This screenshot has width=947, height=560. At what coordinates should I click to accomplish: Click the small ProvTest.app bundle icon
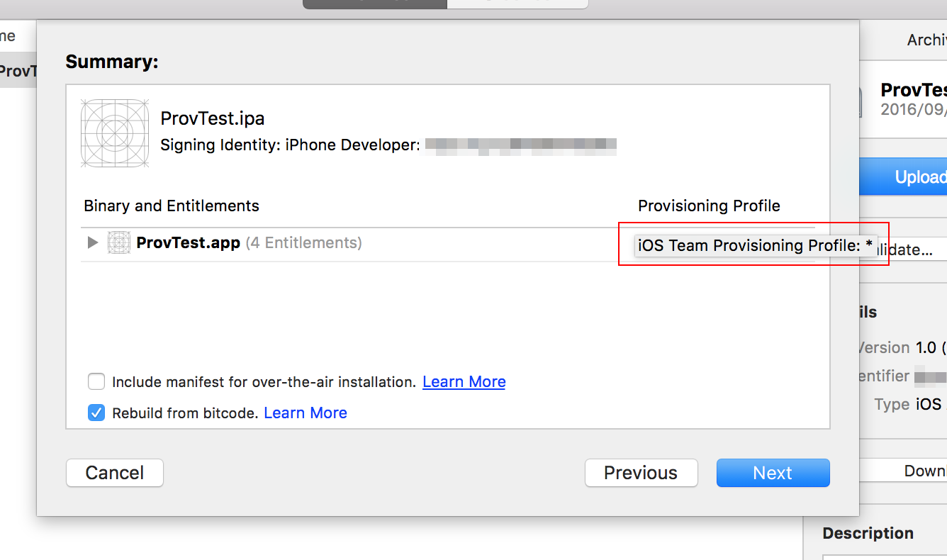pyautogui.click(x=119, y=242)
